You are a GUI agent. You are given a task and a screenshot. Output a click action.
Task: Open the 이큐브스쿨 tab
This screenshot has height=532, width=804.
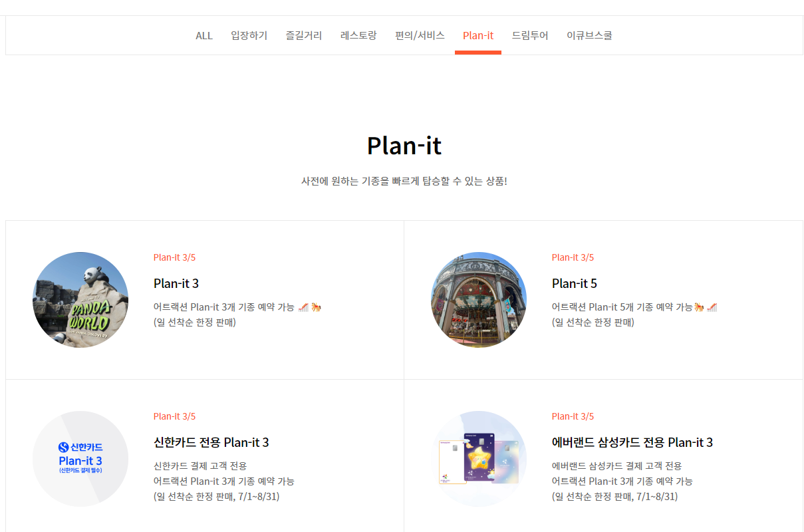(x=589, y=35)
